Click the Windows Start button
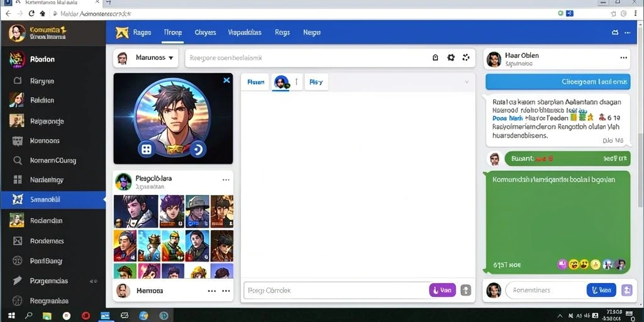 [11, 316]
